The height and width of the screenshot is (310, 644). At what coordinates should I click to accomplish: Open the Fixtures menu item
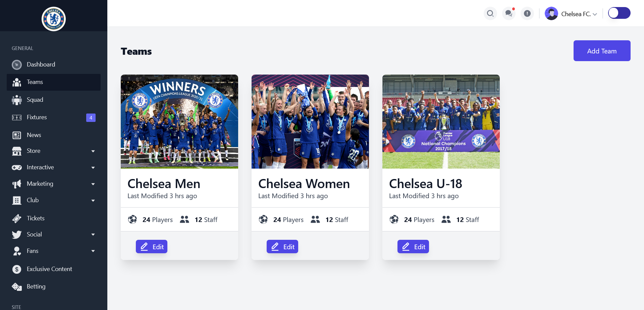(x=37, y=117)
